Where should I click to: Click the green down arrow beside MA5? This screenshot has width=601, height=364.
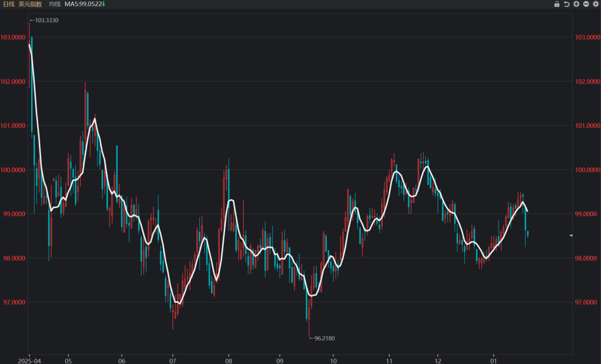[x=104, y=4]
